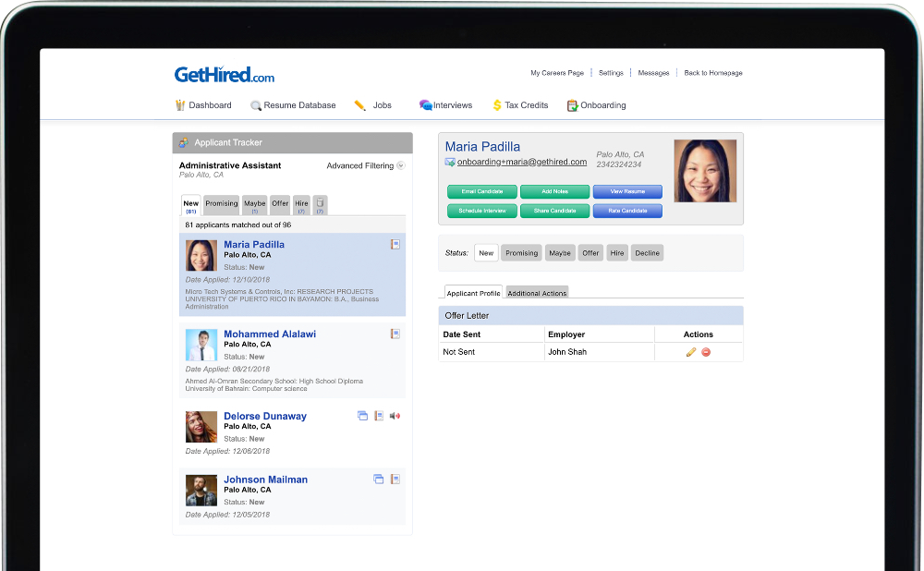This screenshot has width=924, height=571.
Task: Switch to the Additional Actions tab
Action: tap(537, 293)
